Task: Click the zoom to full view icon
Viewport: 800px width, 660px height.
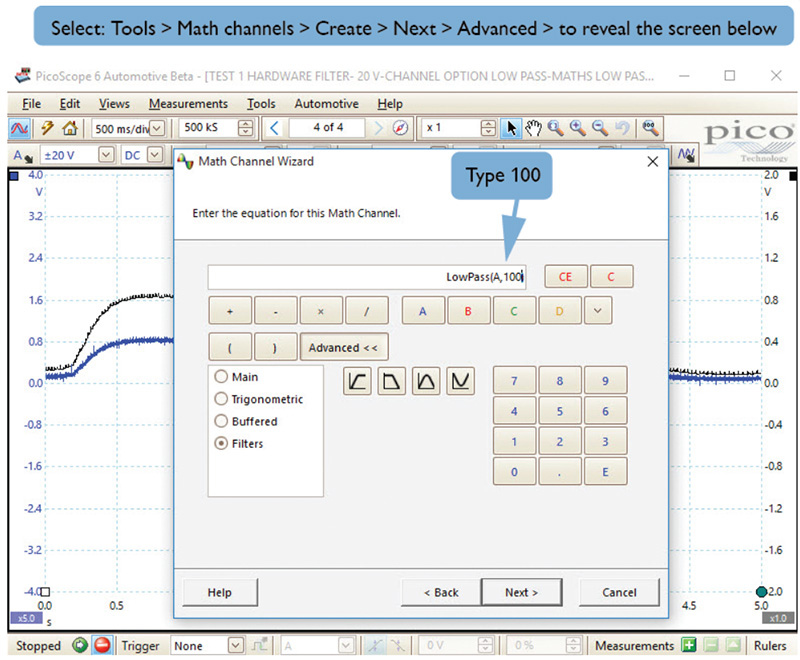Action: point(650,128)
